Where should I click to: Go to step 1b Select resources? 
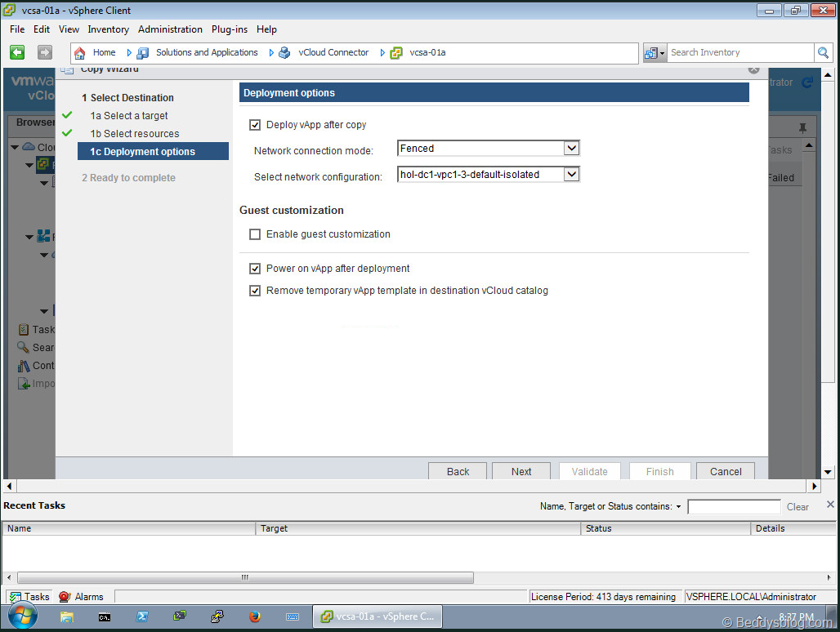point(135,134)
